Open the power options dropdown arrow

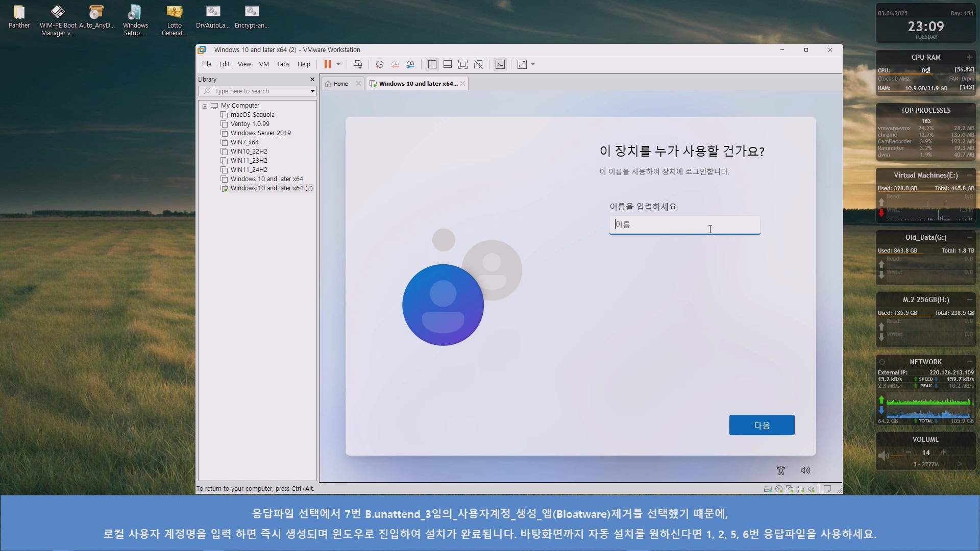click(338, 64)
